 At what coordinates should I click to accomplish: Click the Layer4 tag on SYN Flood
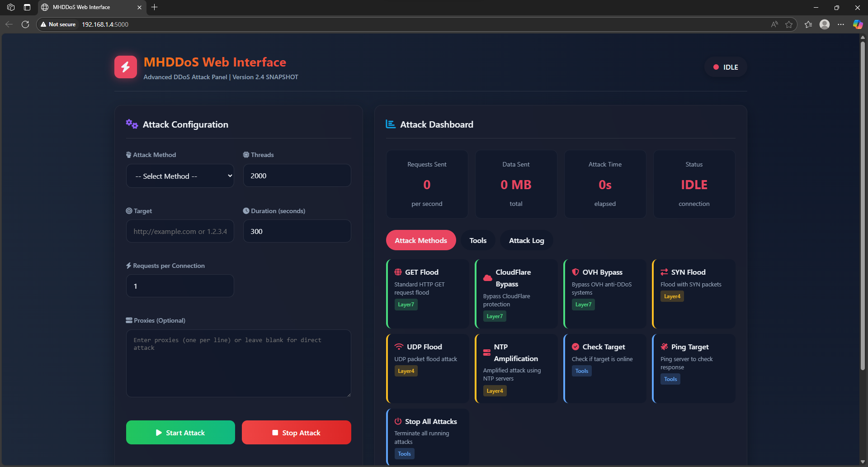[x=672, y=296]
